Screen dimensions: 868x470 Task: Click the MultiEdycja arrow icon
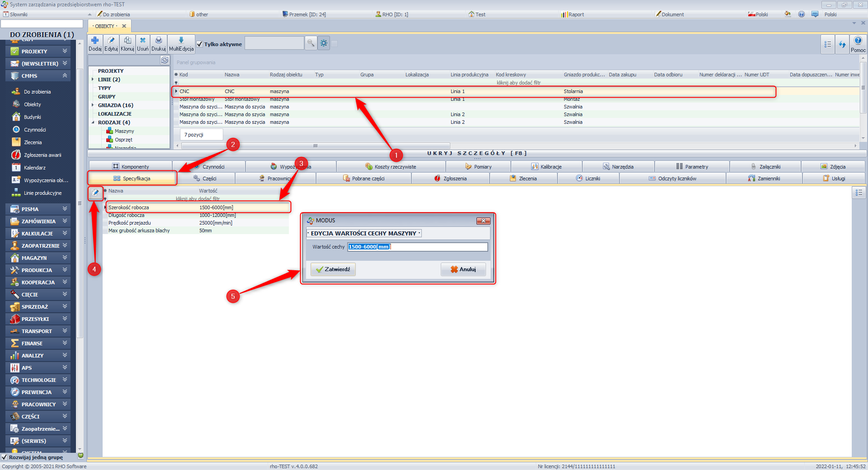181,41
